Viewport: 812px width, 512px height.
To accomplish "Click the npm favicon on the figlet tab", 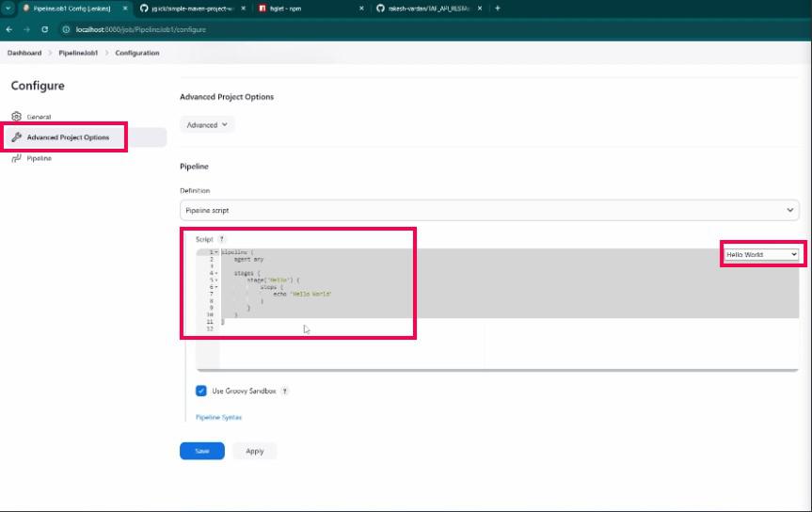I will (x=263, y=8).
